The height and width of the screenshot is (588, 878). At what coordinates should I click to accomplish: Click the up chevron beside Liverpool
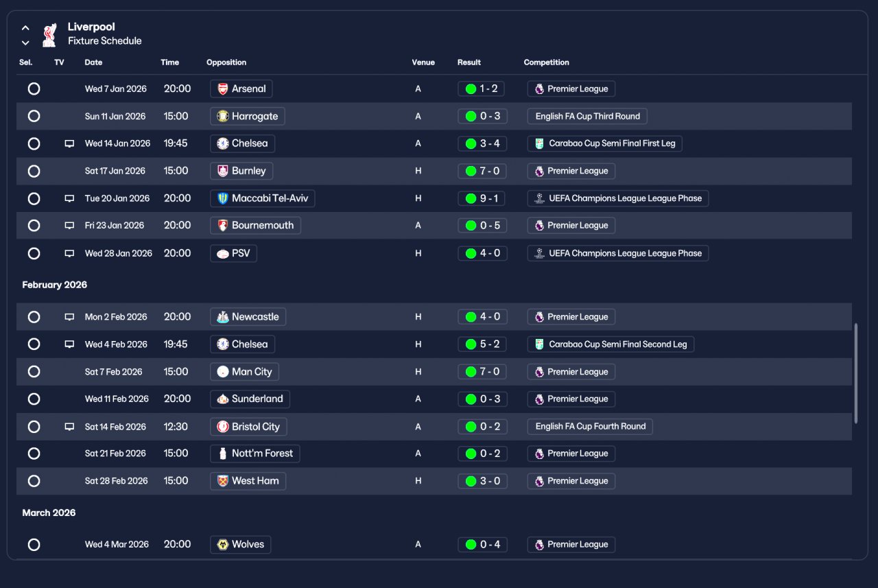click(25, 28)
